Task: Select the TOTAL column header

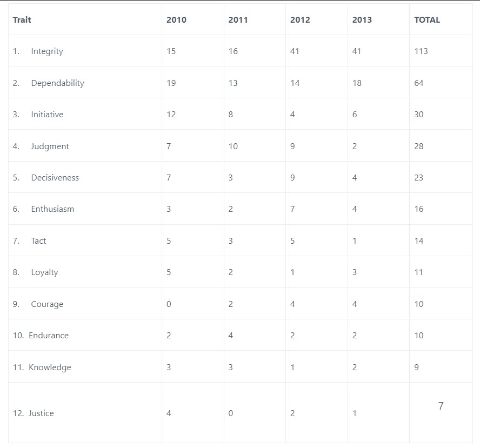Action: click(427, 20)
